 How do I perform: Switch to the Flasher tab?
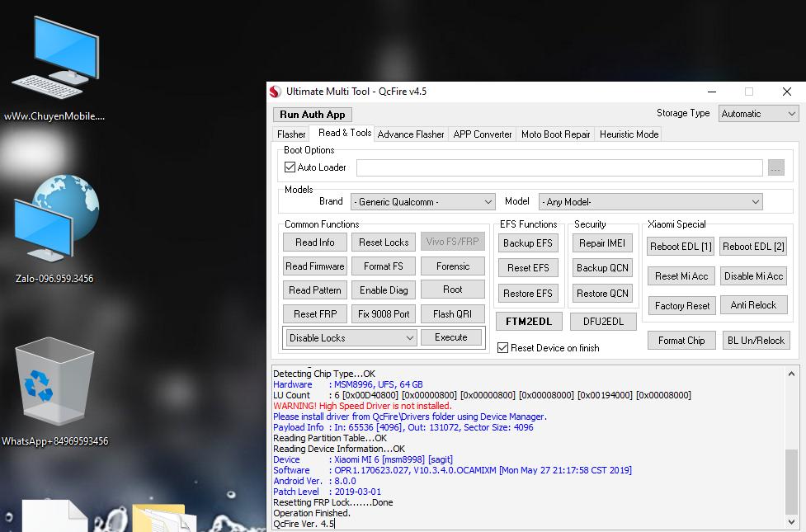[x=291, y=134]
